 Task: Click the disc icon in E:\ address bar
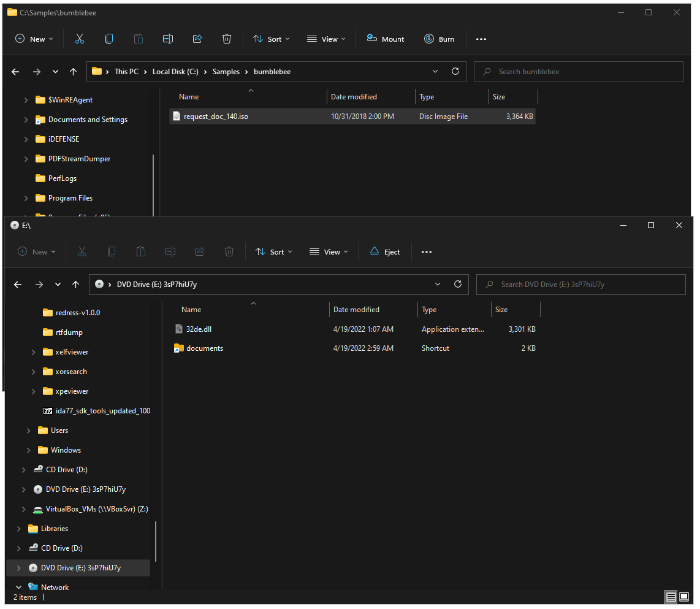(x=99, y=284)
